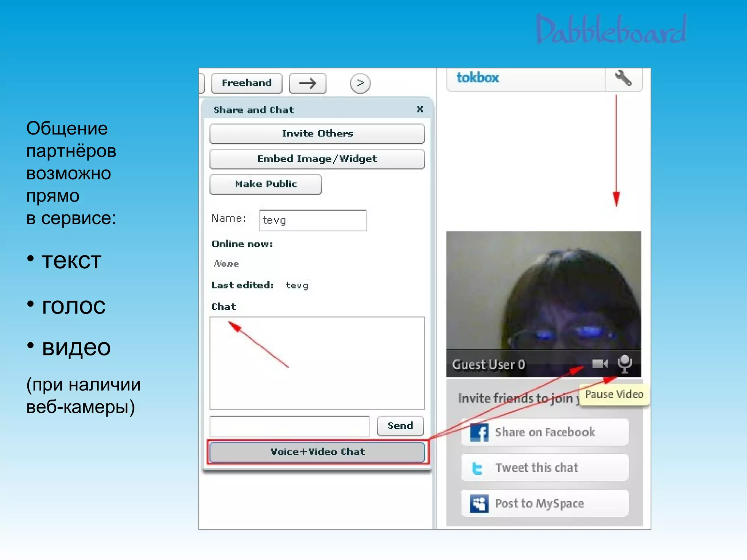
Task: Click the chat message input box
Action: coord(289,426)
